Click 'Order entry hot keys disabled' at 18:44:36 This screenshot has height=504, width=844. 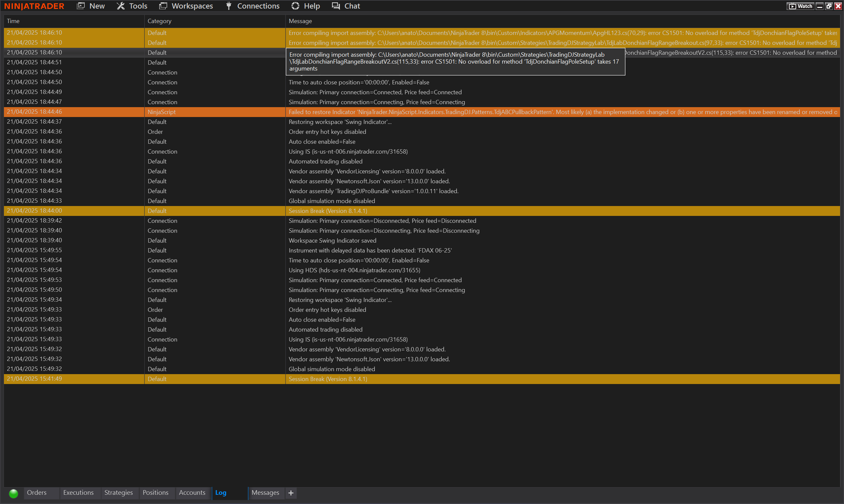tap(327, 132)
